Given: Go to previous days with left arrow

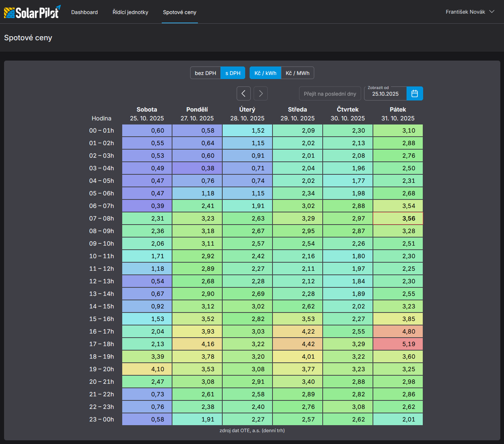Looking at the screenshot, I should coord(243,93).
